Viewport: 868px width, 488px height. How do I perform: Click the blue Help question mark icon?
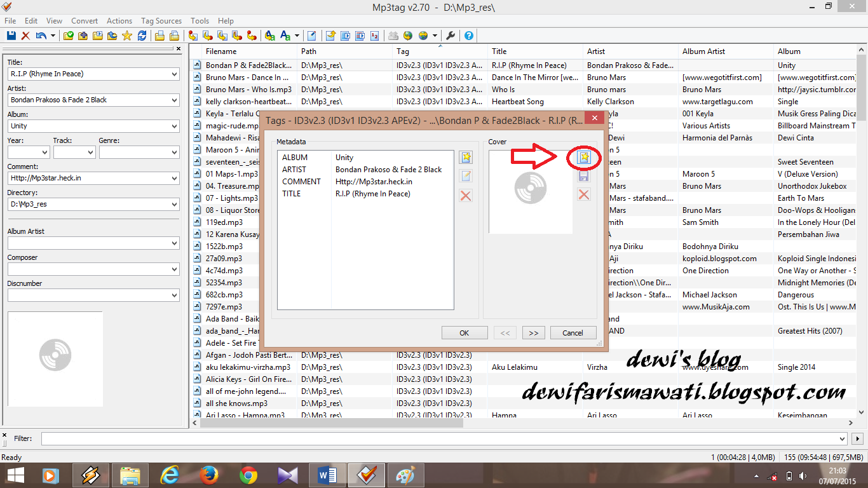(x=469, y=36)
